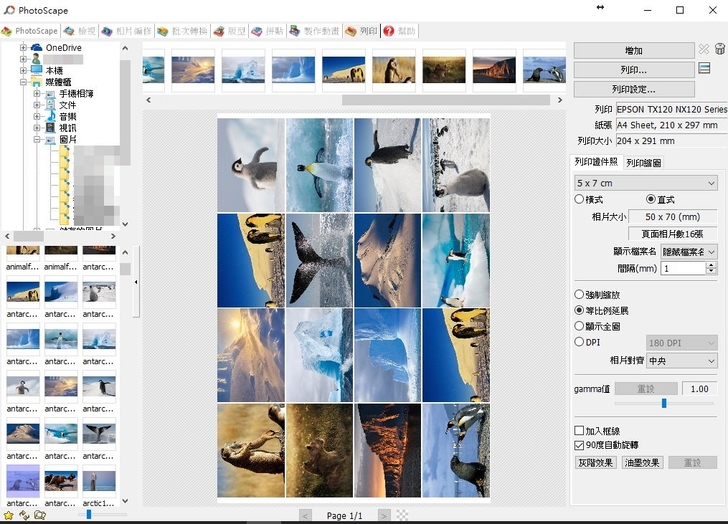Select the 橫式 landscape radio button

(580, 199)
